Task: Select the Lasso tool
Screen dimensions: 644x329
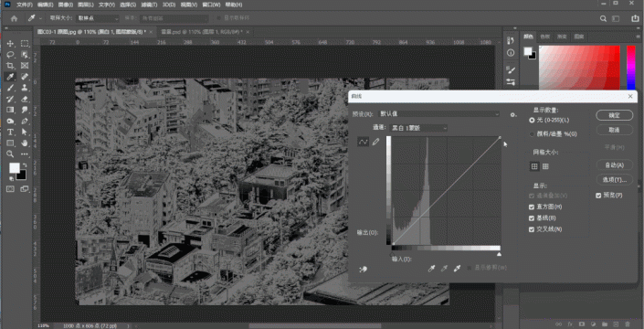Action: [10, 55]
